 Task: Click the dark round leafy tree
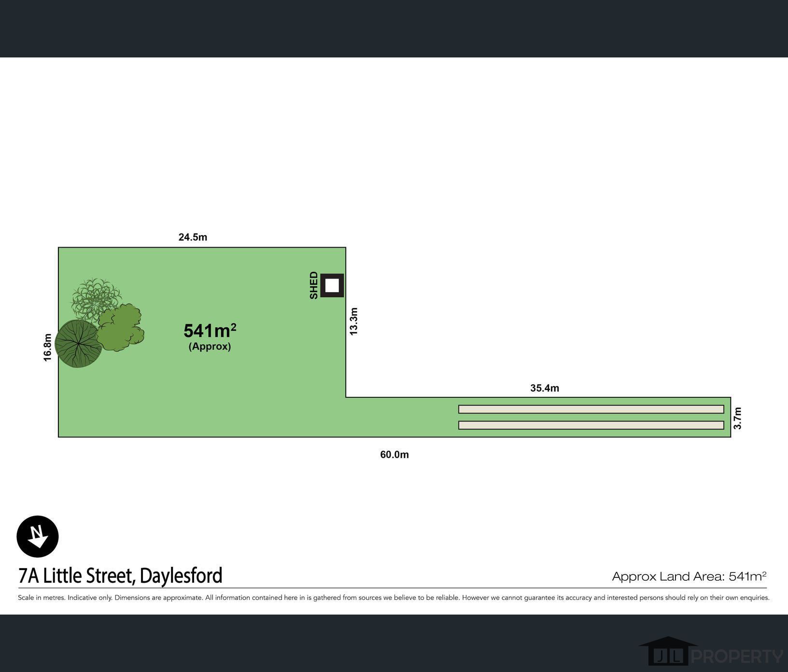tap(78, 344)
